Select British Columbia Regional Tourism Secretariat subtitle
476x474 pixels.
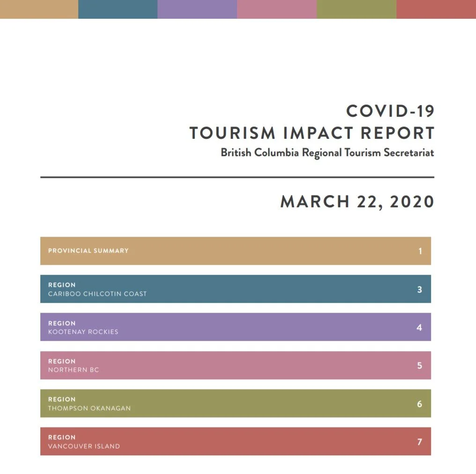[x=327, y=152]
